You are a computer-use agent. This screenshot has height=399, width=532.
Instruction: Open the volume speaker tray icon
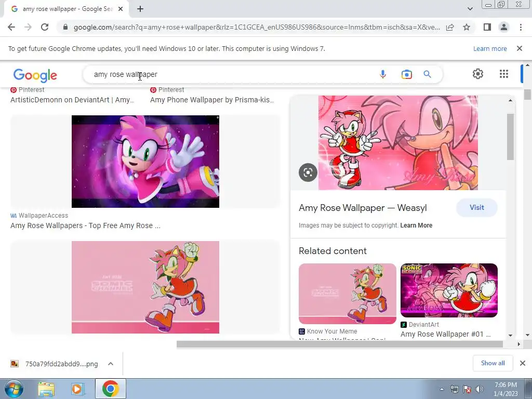[480, 389]
